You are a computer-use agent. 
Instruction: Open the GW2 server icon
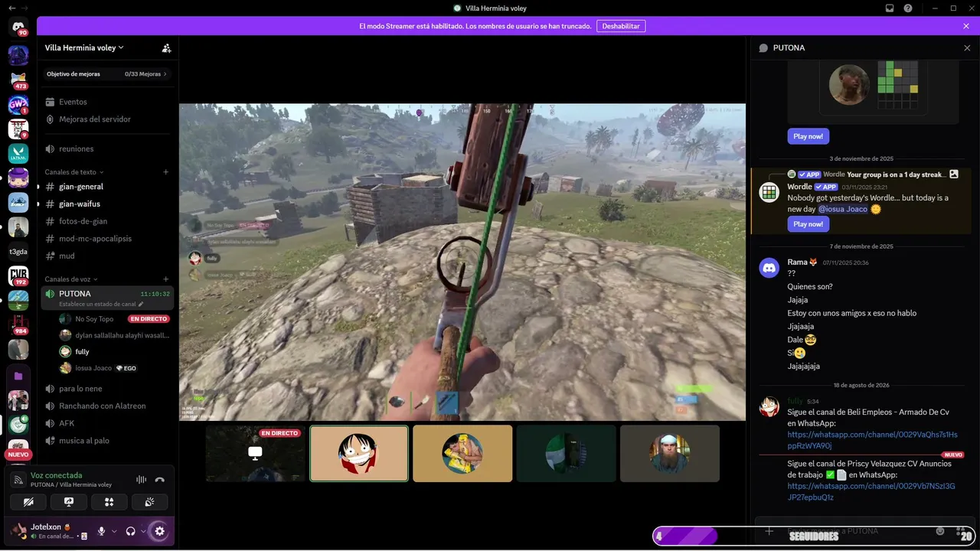(18, 105)
